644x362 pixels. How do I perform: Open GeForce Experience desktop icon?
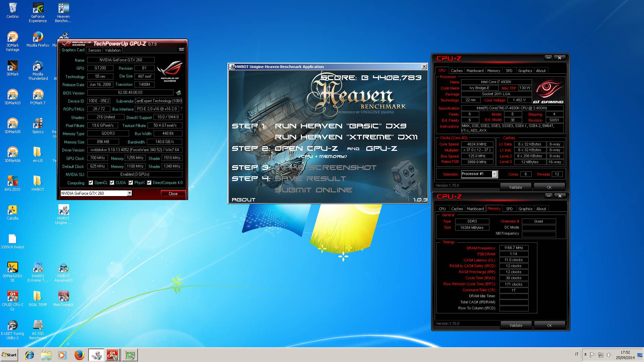(x=38, y=12)
